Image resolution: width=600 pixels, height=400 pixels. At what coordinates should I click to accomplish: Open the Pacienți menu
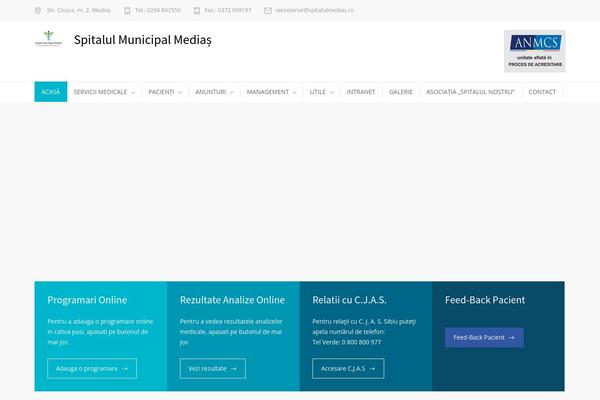[161, 92]
